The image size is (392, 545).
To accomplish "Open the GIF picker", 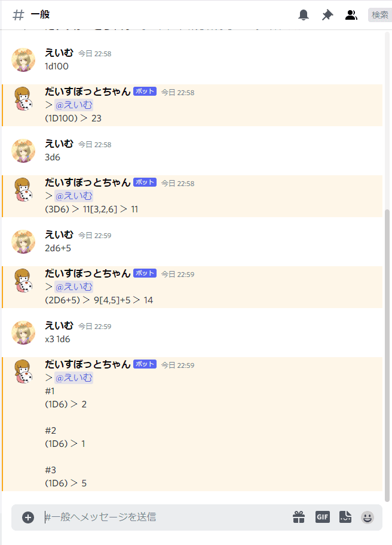I will pos(323,517).
